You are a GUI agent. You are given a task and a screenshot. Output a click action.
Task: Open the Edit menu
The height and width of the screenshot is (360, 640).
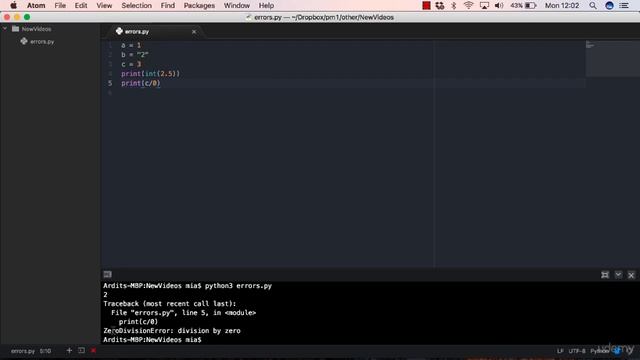(81, 6)
